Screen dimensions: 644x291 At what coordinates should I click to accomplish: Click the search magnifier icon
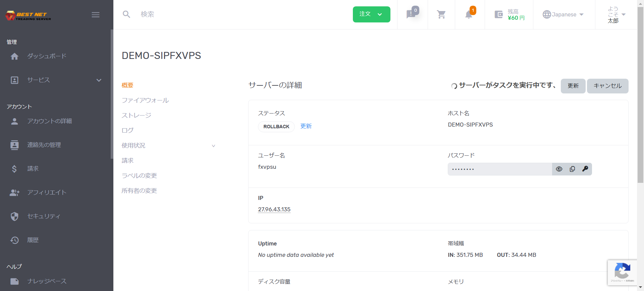tap(126, 14)
